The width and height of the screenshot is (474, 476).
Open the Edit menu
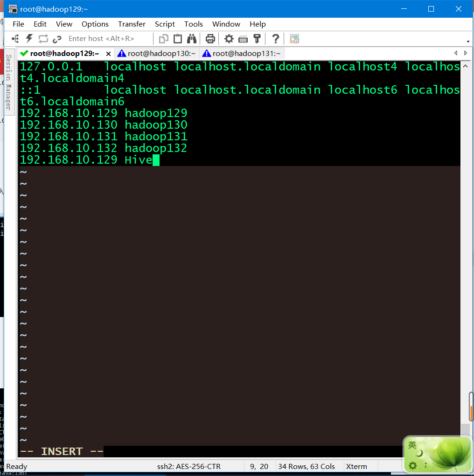tap(40, 24)
